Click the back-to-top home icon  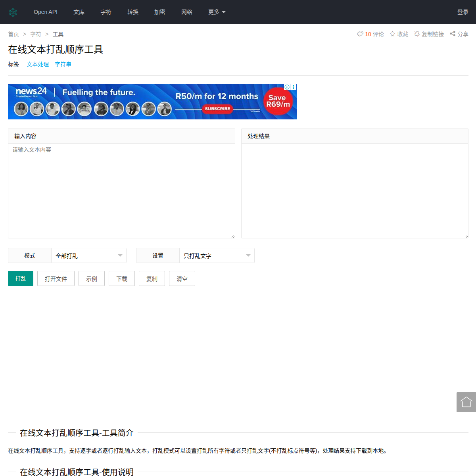466,402
